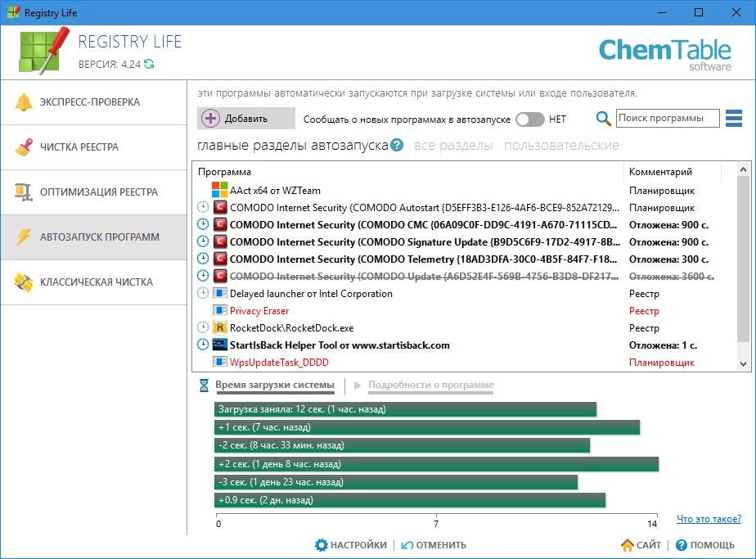The image size is (756, 559).
Task: Click the delay clock for Delayed launcher
Action: coord(203,293)
